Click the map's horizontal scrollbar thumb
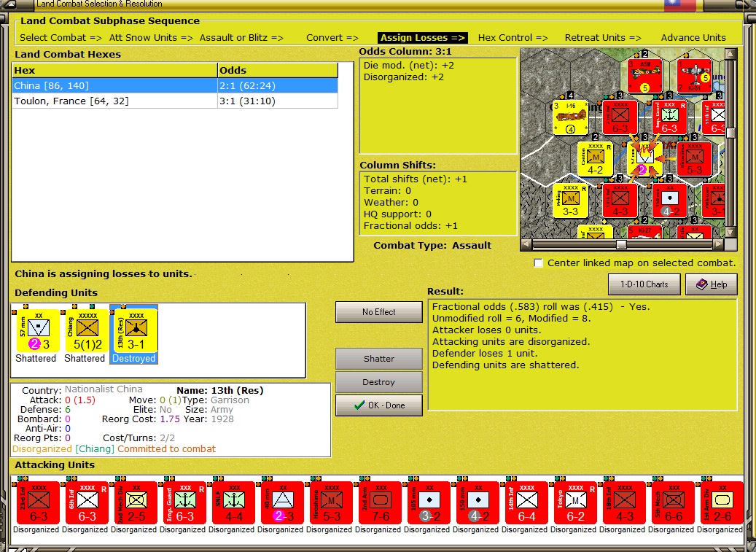The height and width of the screenshot is (552, 756). (x=621, y=244)
